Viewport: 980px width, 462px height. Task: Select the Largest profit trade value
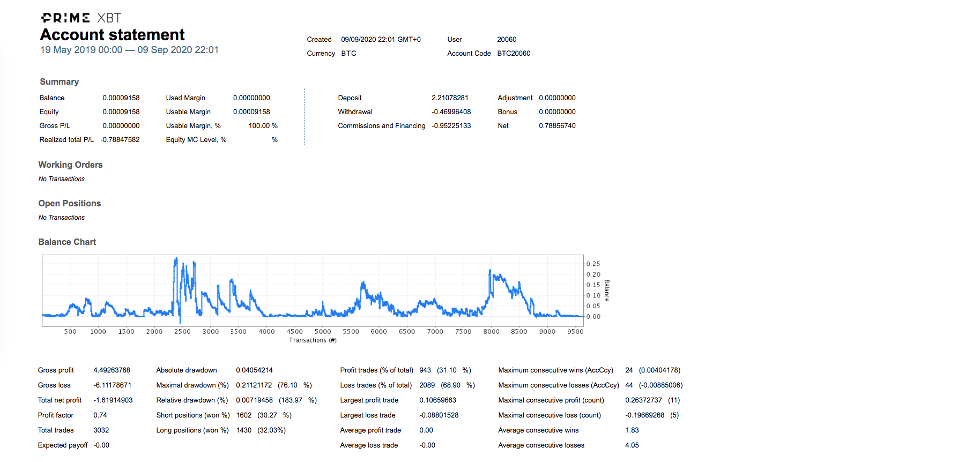(437, 400)
